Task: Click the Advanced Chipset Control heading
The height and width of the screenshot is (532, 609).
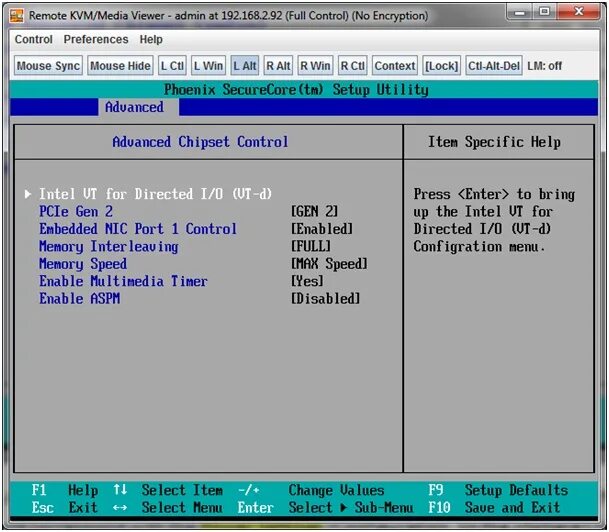Action: [200, 142]
